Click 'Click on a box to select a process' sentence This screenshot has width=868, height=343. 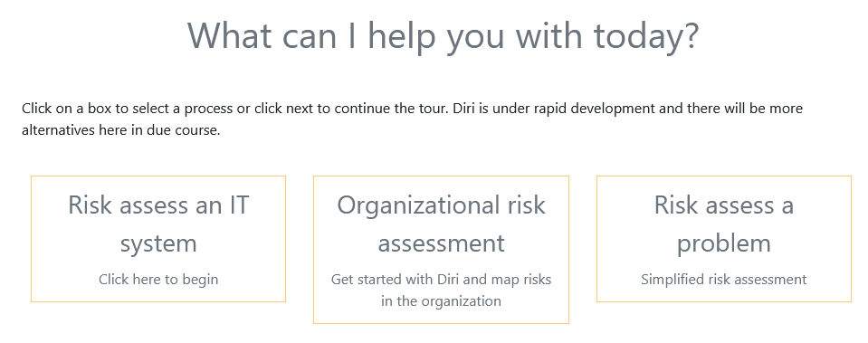pyautogui.click(x=129, y=109)
